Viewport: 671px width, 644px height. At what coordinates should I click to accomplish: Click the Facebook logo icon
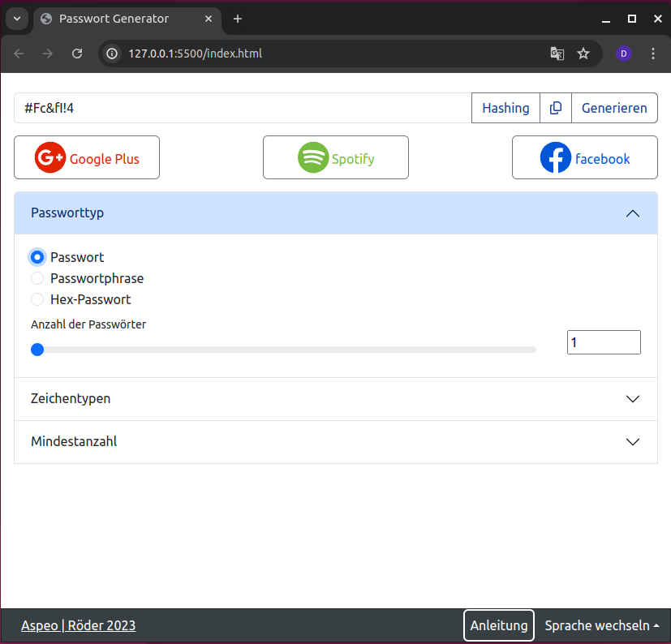556,157
